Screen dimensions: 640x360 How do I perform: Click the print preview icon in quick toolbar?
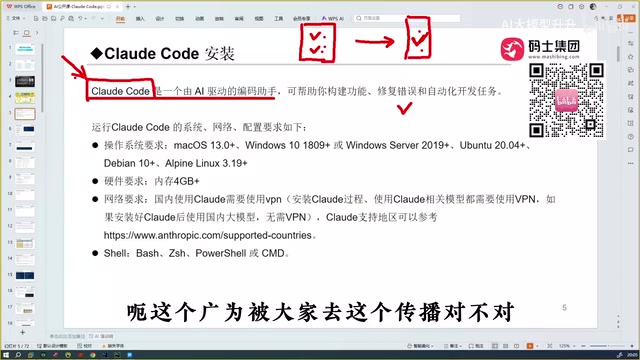[71, 18]
